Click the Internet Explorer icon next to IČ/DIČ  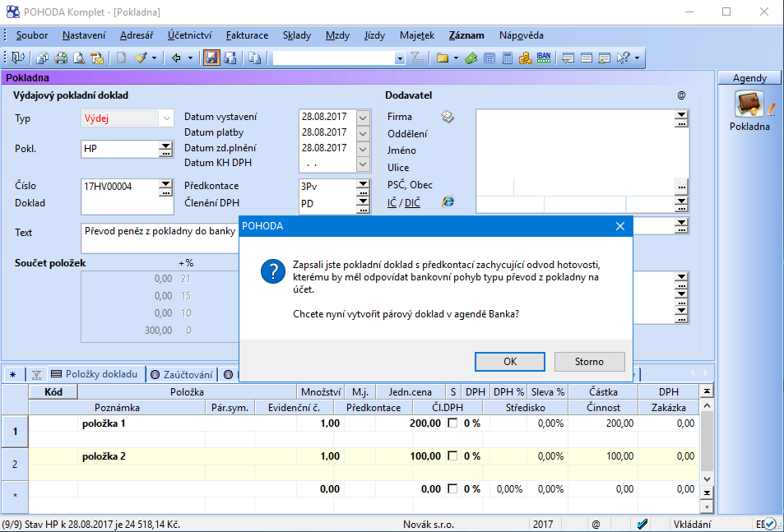coord(448,201)
